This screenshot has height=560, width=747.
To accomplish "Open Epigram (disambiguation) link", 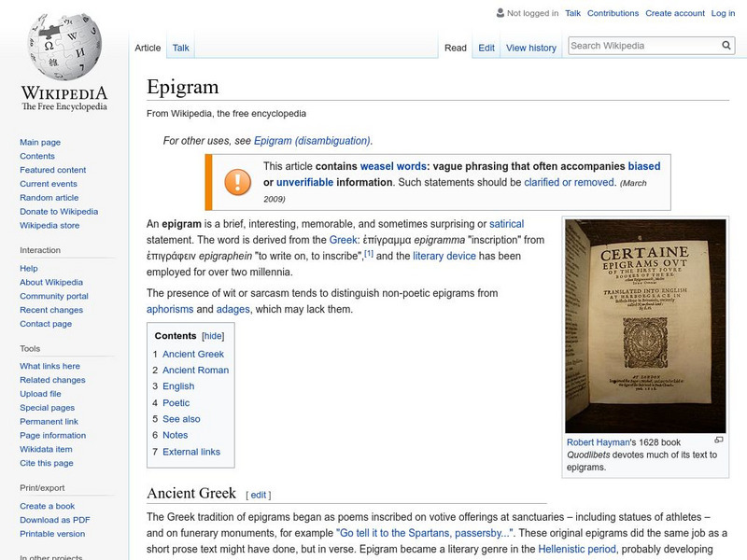I will [x=312, y=141].
